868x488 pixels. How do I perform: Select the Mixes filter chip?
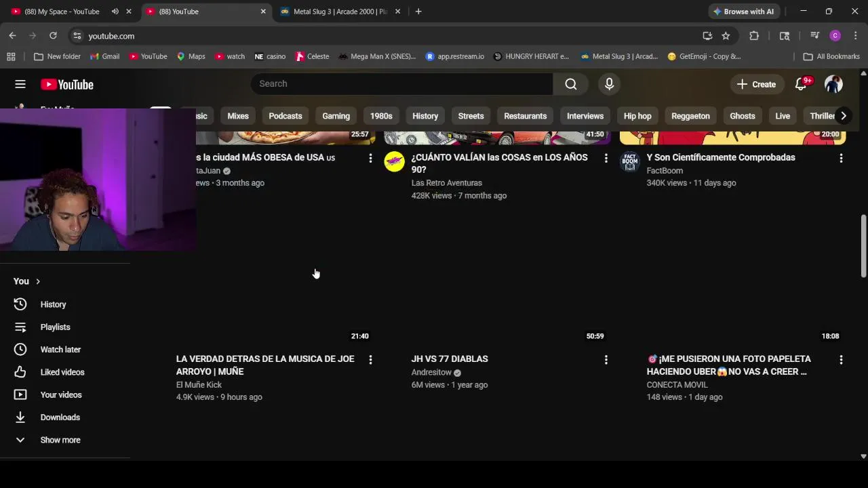coord(238,116)
